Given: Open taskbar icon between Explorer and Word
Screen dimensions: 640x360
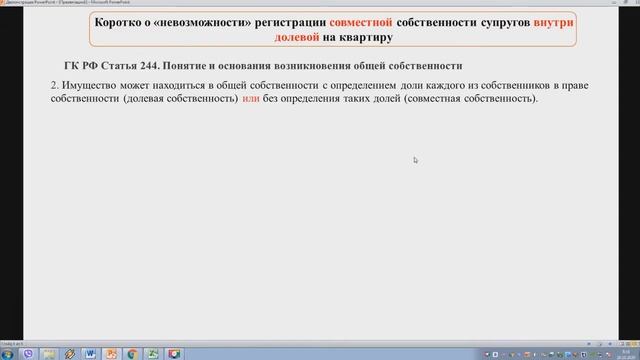Looking at the screenshot, I should tap(70, 354).
